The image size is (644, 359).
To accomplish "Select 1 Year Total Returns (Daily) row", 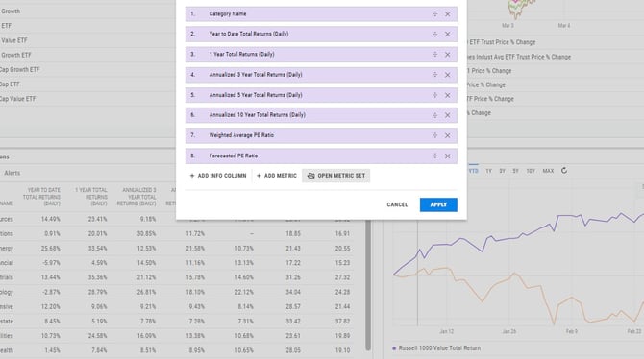I will (x=321, y=54).
